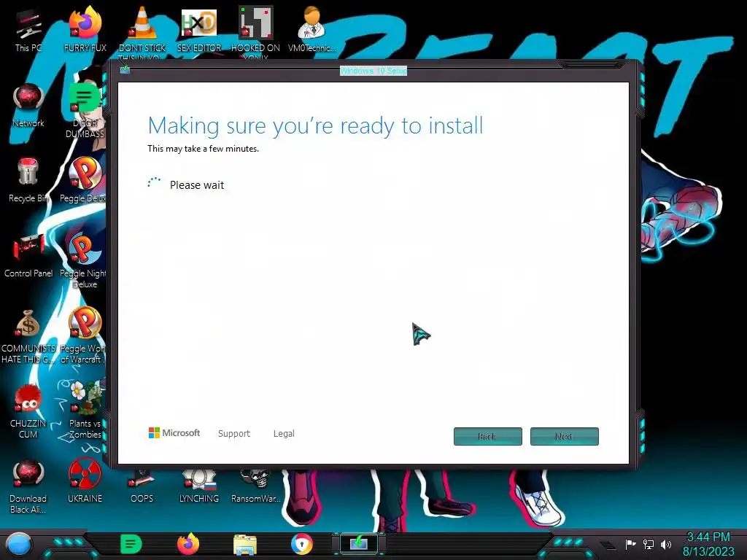Open the volume speaker tray icon
The height and width of the screenshot is (560, 747).
(x=666, y=544)
